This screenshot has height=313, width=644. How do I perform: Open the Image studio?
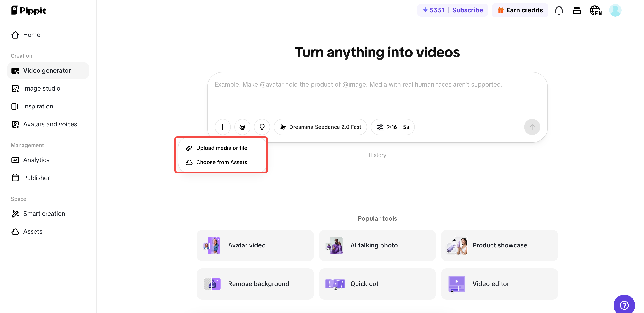[x=42, y=88]
